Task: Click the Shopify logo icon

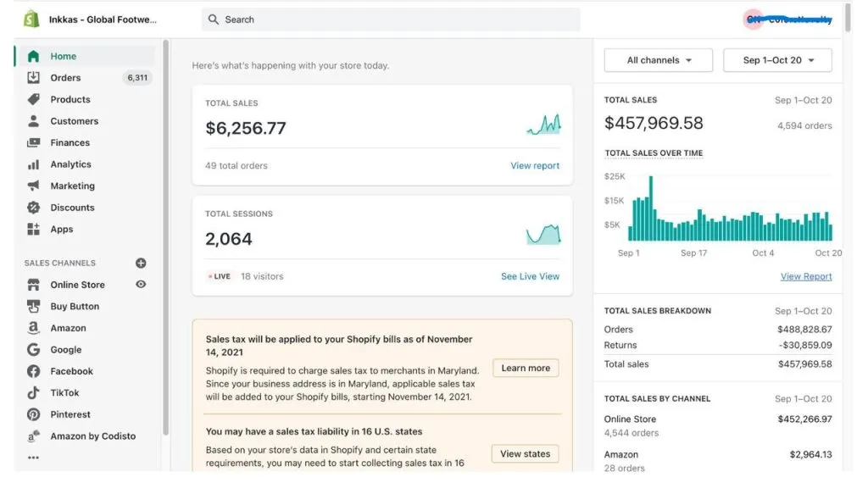Action: coord(31,19)
